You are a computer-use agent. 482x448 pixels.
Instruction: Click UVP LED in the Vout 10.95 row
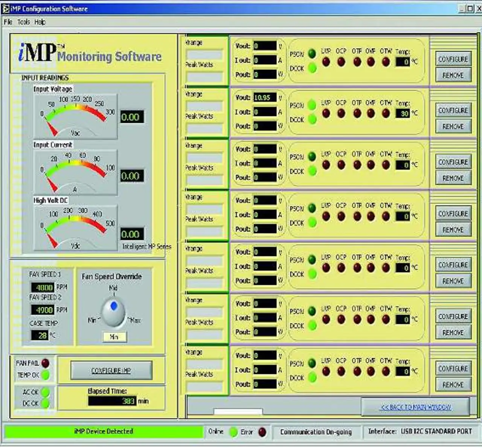coord(326,113)
